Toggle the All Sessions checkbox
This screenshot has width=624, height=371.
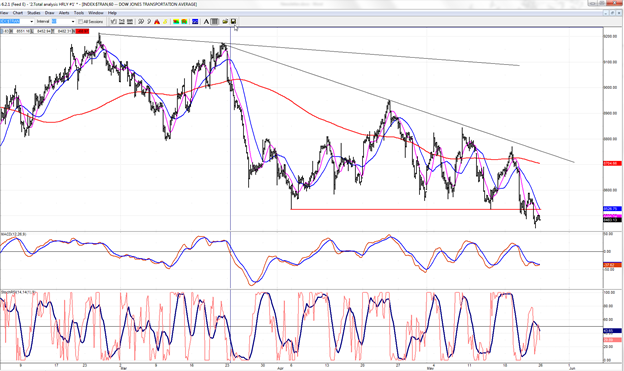coord(81,21)
